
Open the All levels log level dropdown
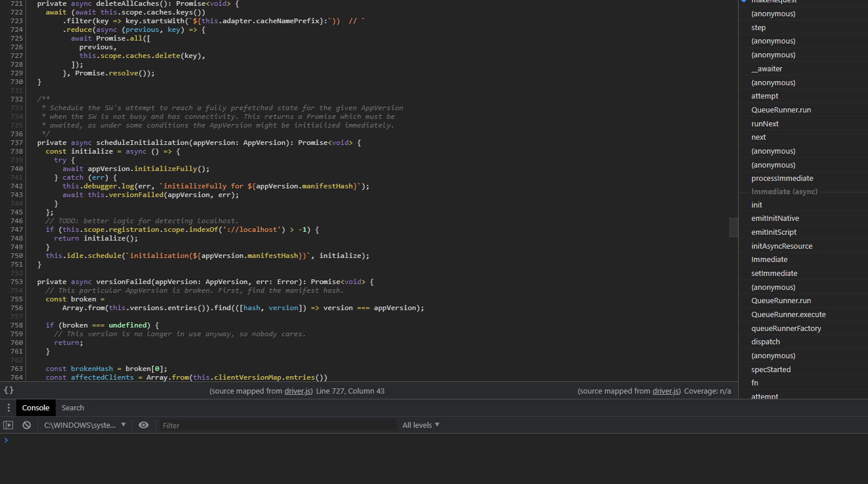tap(421, 425)
